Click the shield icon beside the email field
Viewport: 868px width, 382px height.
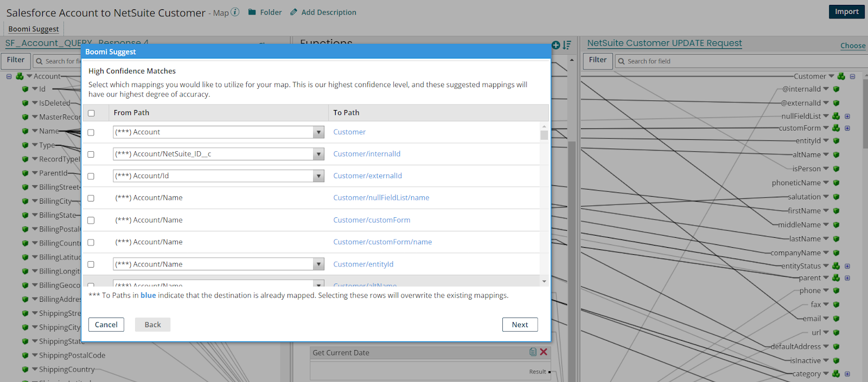click(x=836, y=319)
